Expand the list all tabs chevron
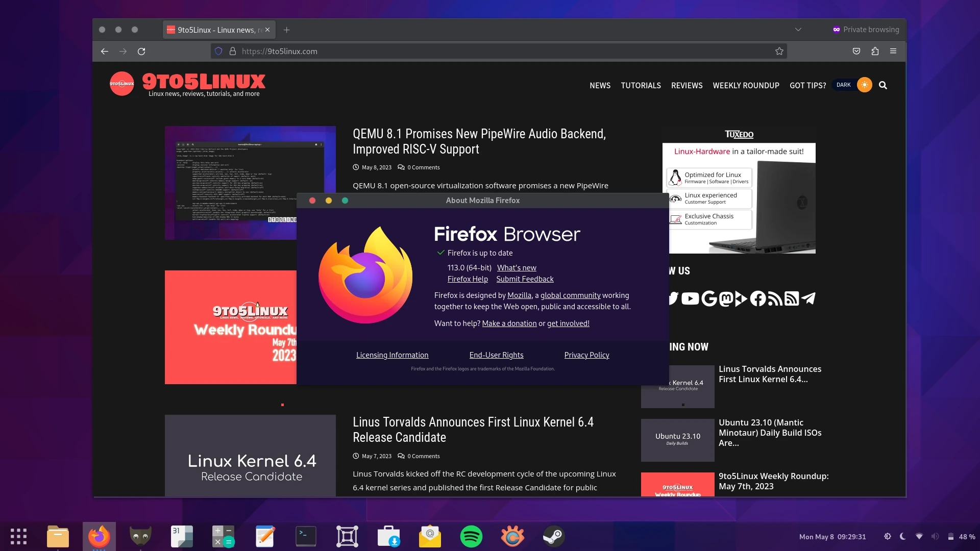 pyautogui.click(x=798, y=30)
